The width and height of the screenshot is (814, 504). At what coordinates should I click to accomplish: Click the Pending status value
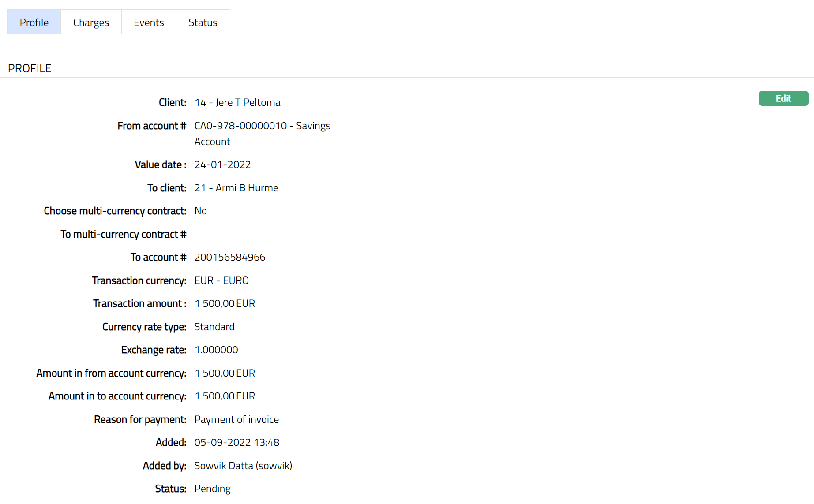click(212, 489)
